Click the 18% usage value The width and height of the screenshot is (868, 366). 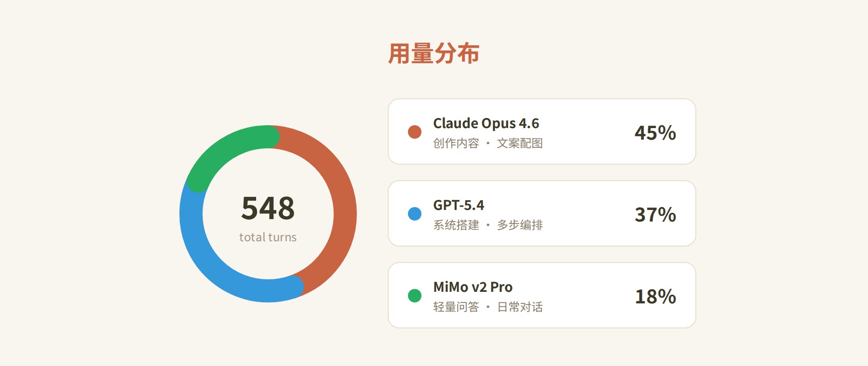tap(655, 297)
